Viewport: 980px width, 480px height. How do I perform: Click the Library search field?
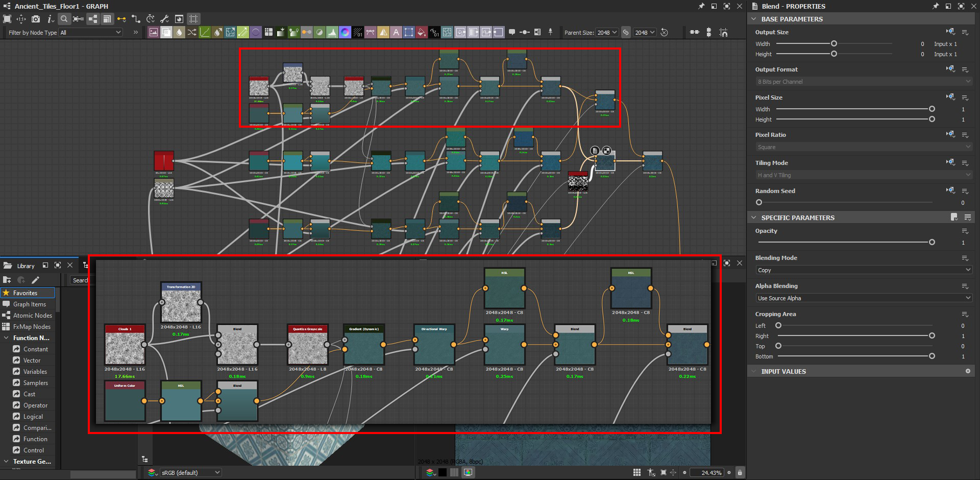(x=80, y=280)
